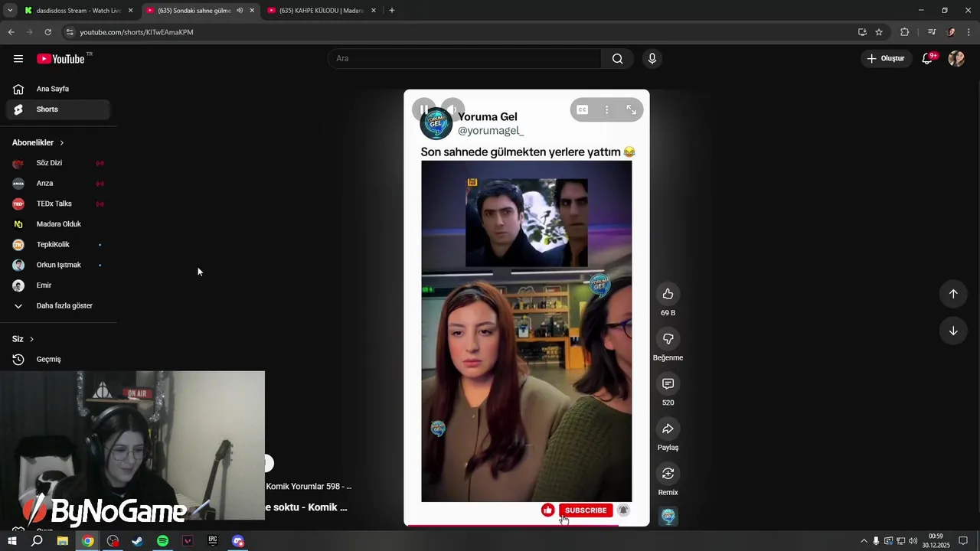Screen dimensions: 980x551
Task: Open the Remix option
Action: (668, 473)
